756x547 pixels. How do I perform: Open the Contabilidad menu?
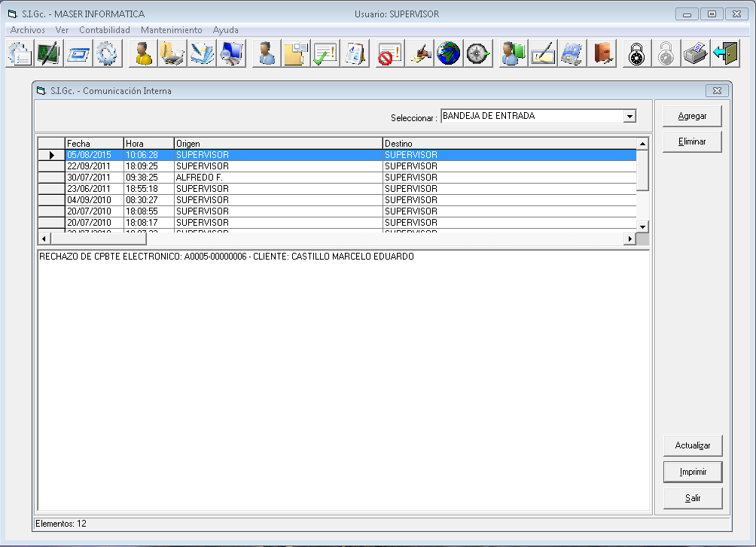pos(105,30)
